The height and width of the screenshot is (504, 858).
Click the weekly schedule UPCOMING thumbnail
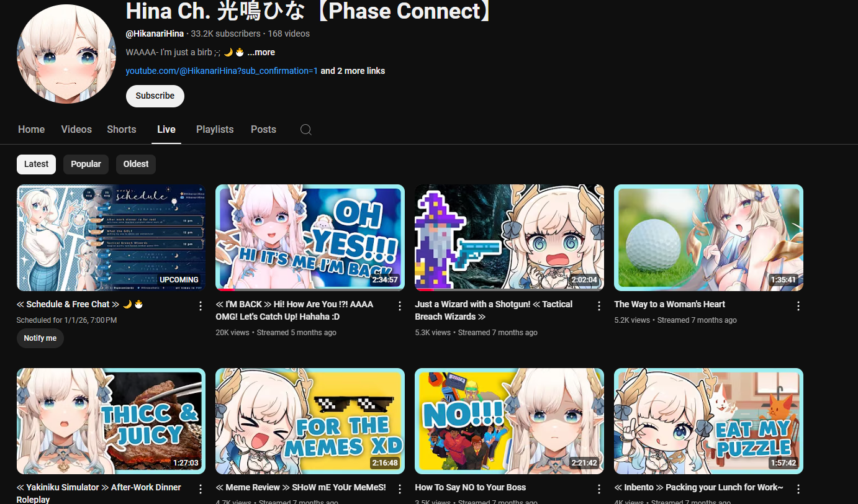point(111,238)
